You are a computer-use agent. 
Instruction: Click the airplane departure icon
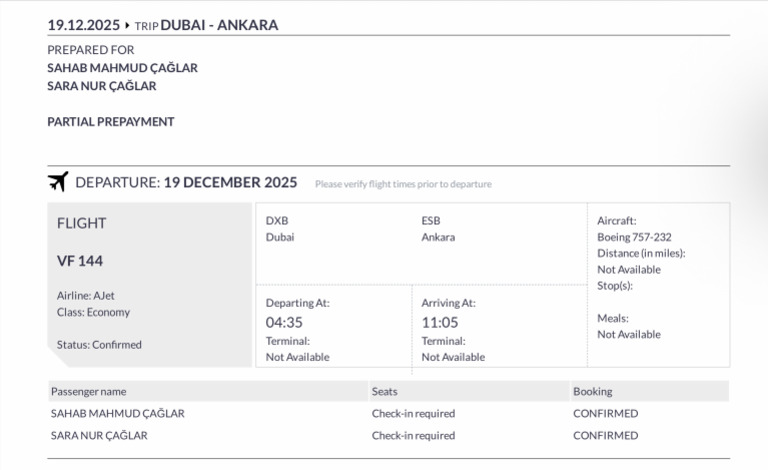[58, 182]
